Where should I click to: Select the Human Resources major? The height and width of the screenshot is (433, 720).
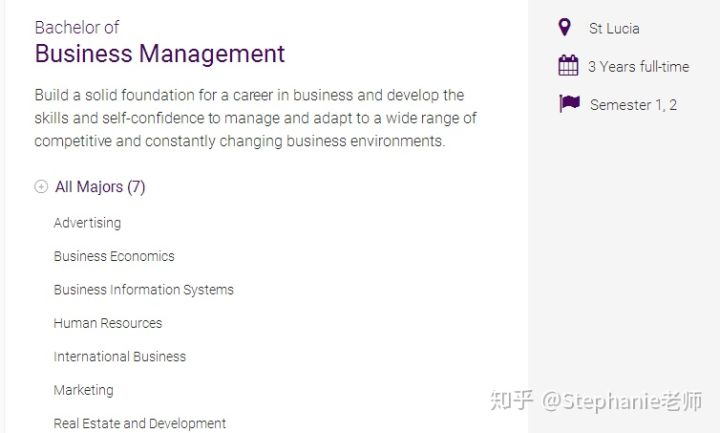tap(108, 323)
